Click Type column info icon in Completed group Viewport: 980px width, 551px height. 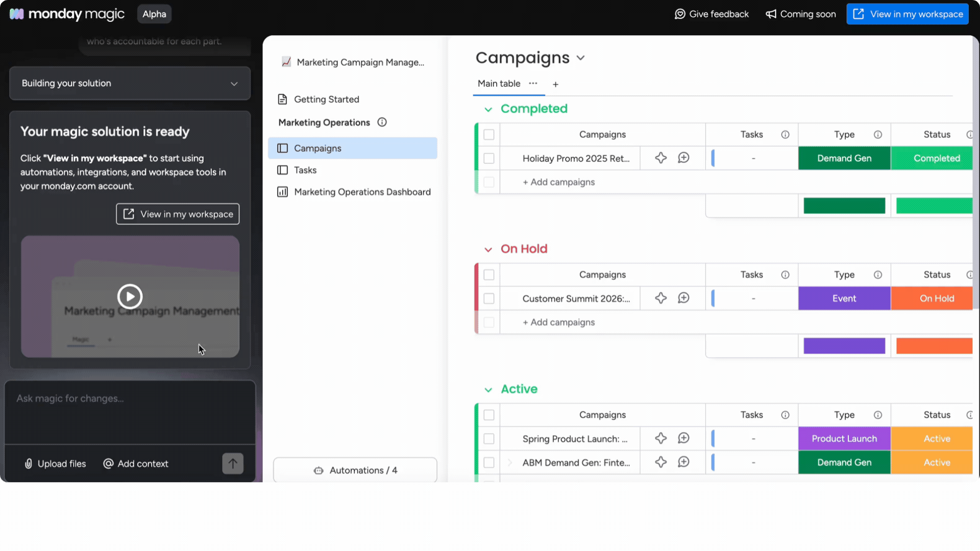click(878, 135)
